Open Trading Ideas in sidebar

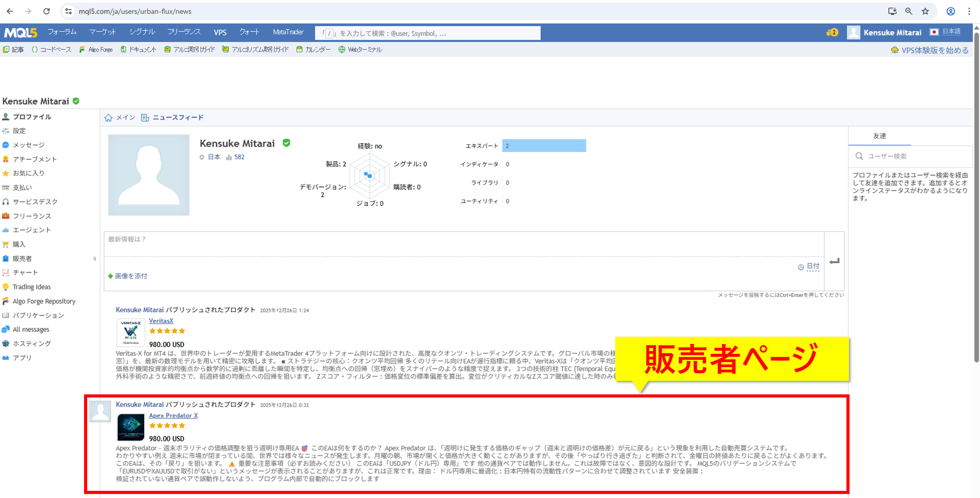click(x=32, y=287)
